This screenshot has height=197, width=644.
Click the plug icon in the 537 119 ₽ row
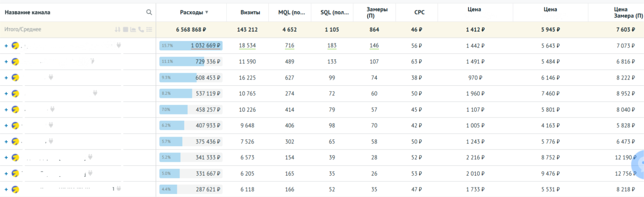point(95,93)
